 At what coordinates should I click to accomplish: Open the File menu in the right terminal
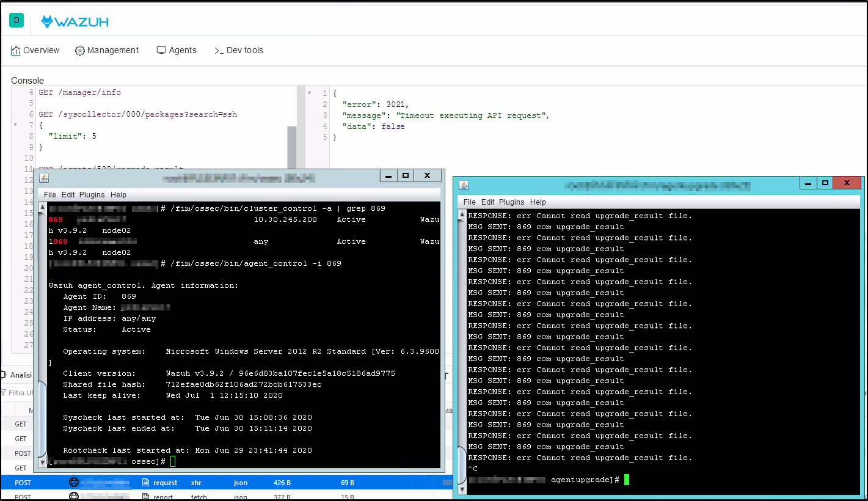468,202
